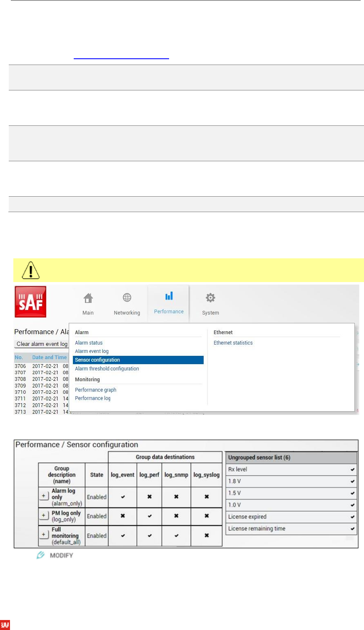Screen dimensions: 364x630
Task: Open Ethernet statistics menu entry
Action: (233, 343)
